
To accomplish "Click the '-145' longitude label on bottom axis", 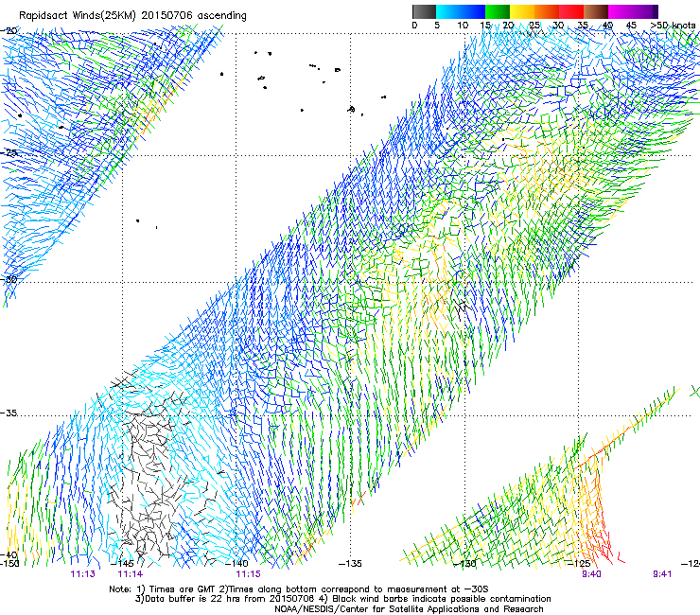I will point(122,564).
